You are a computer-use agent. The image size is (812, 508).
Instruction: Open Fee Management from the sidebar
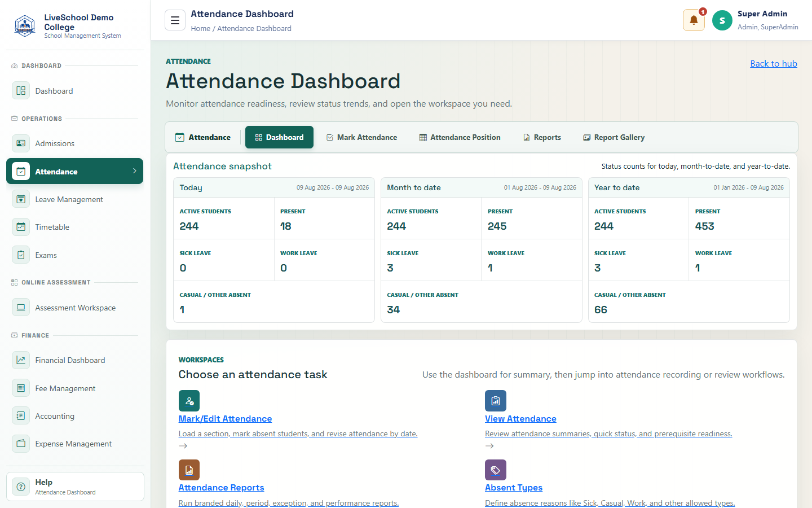(75, 388)
